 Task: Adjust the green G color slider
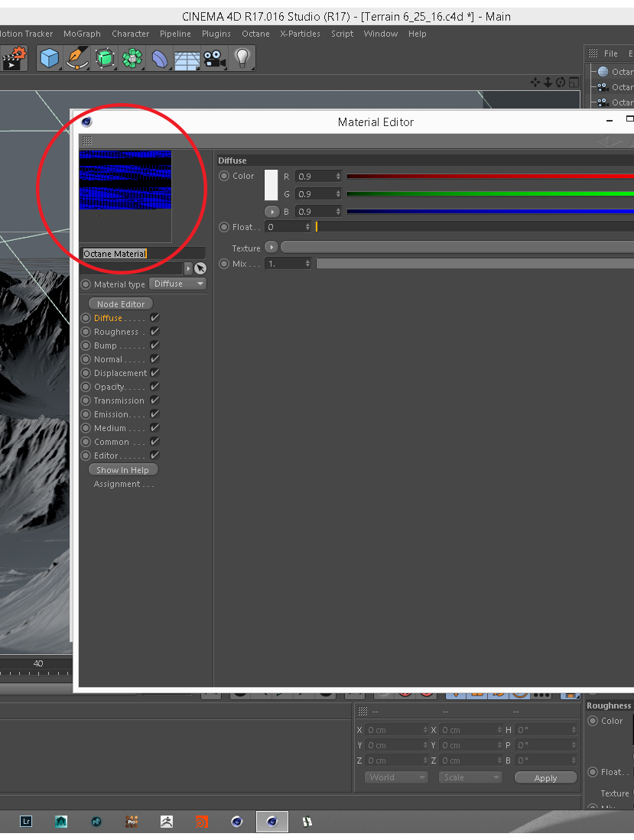(x=489, y=194)
